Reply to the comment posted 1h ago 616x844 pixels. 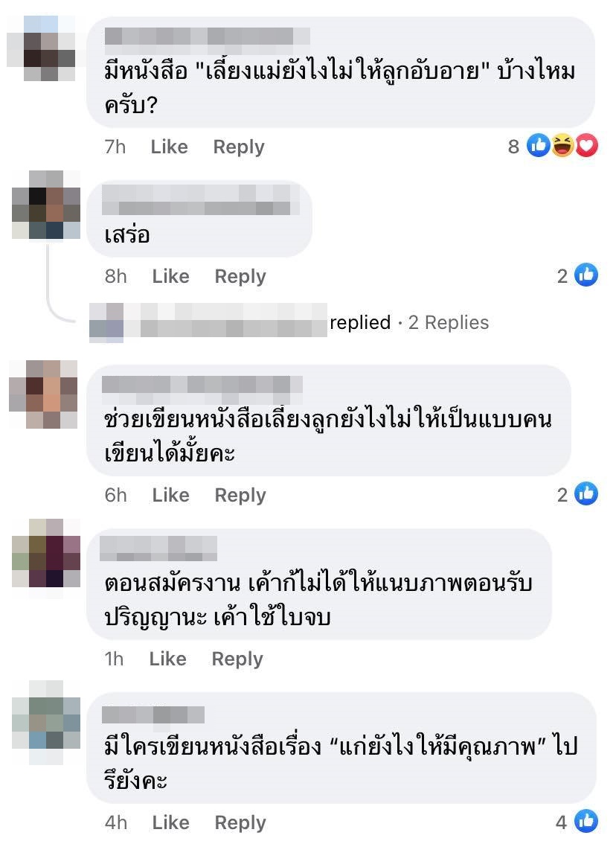pos(237,659)
